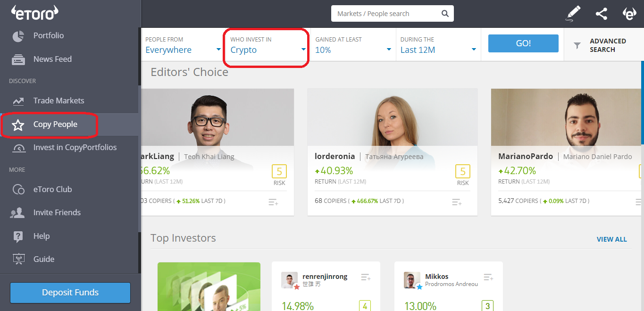The width and height of the screenshot is (644, 311).
Task: Open the Who Invest In dropdown
Action: (x=268, y=45)
